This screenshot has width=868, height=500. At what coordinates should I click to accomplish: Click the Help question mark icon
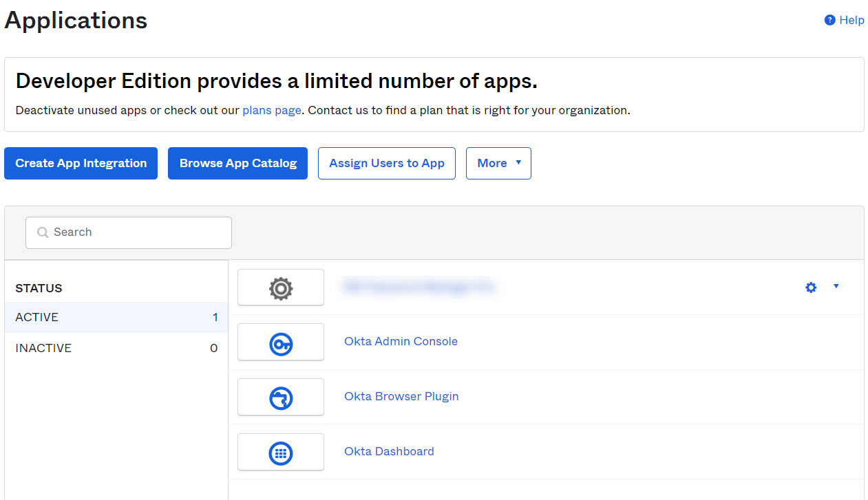click(829, 21)
